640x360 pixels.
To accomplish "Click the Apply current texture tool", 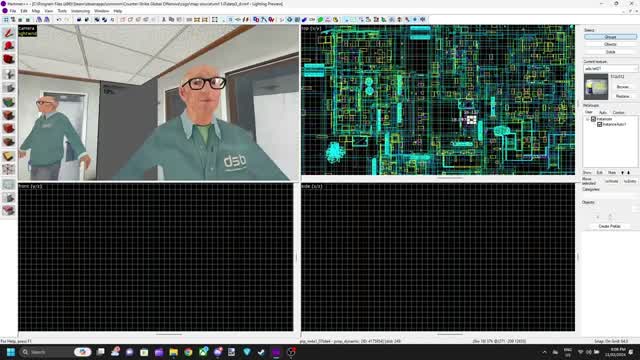I will pos(9,115).
